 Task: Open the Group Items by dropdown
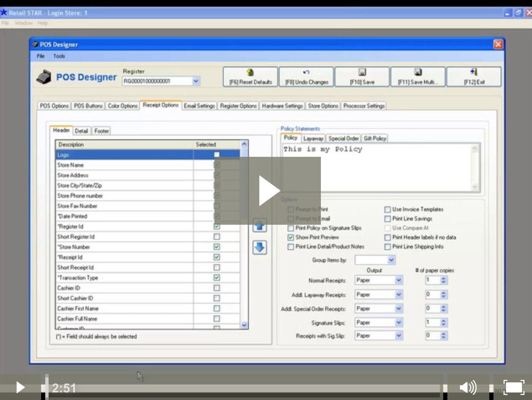tap(391, 260)
